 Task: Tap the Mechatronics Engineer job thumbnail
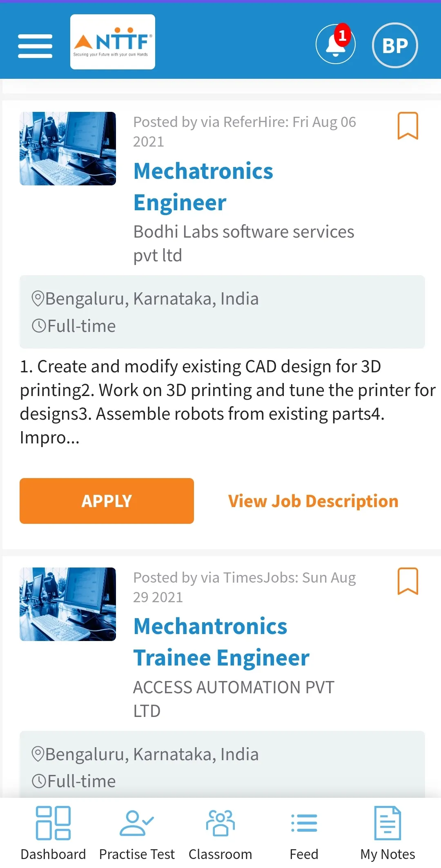(x=68, y=149)
